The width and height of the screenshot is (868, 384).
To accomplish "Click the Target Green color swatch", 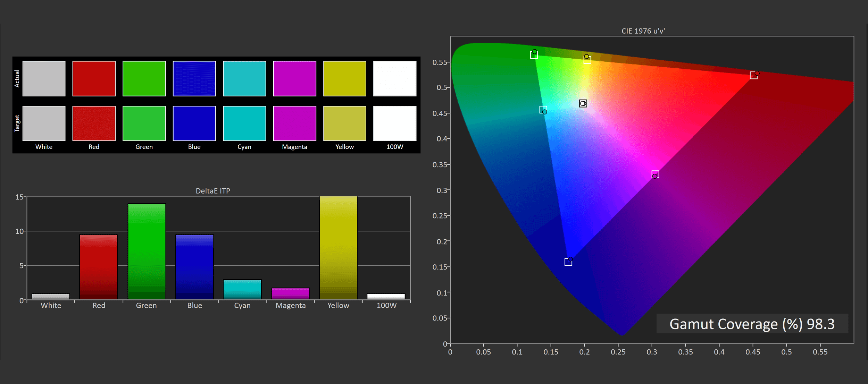I will point(144,123).
